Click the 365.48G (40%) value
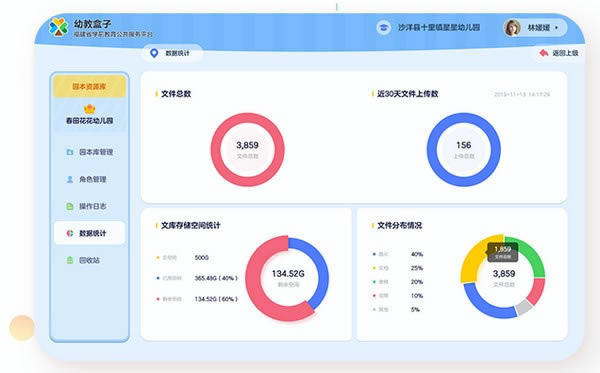The height and width of the screenshot is (373, 600). point(216,278)
